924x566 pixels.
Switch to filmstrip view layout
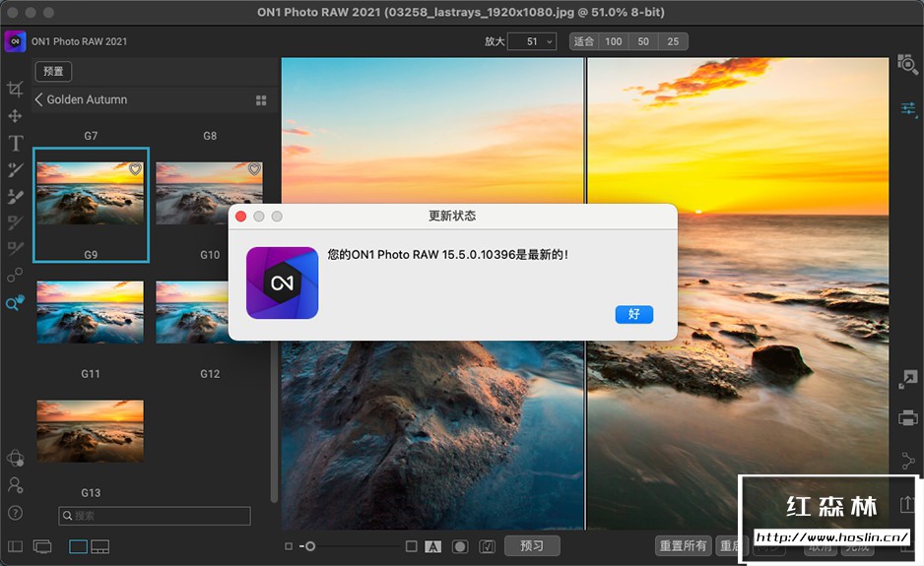(99, 546)
